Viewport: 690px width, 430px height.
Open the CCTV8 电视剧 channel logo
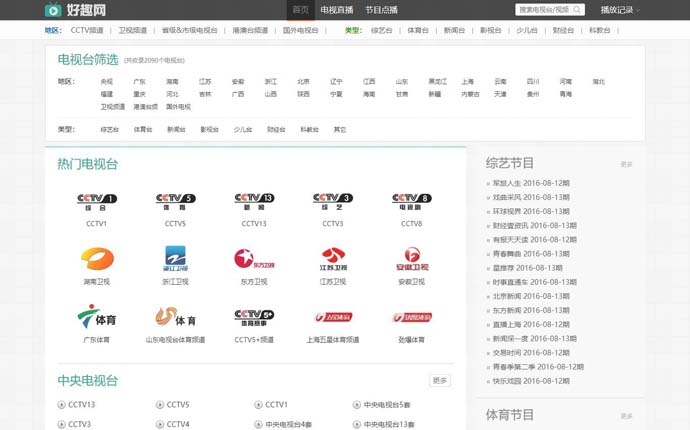coord(411,202)
